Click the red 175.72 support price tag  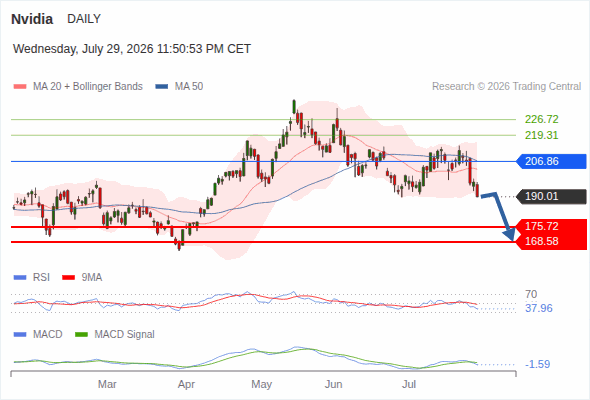point(551,227)
